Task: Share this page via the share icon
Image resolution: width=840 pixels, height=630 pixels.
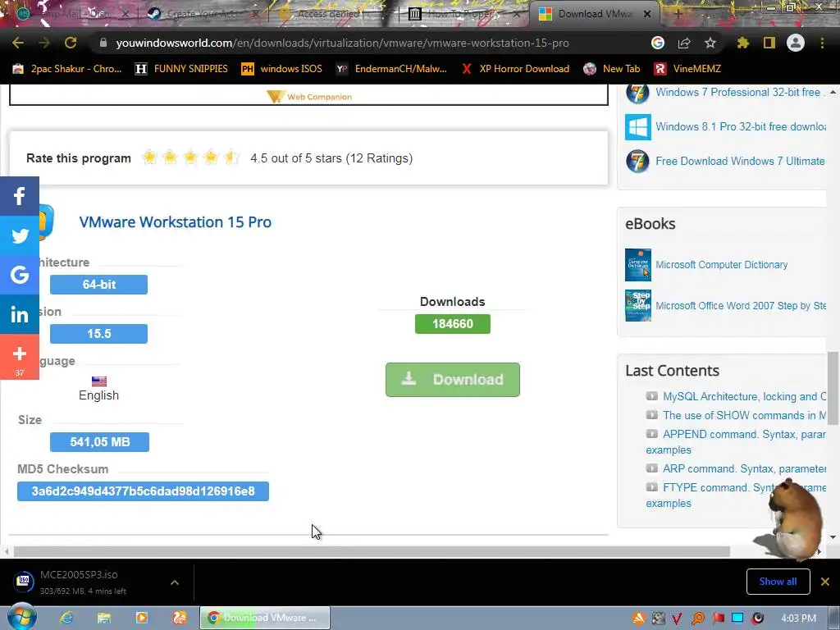Action: pos(684,43)
